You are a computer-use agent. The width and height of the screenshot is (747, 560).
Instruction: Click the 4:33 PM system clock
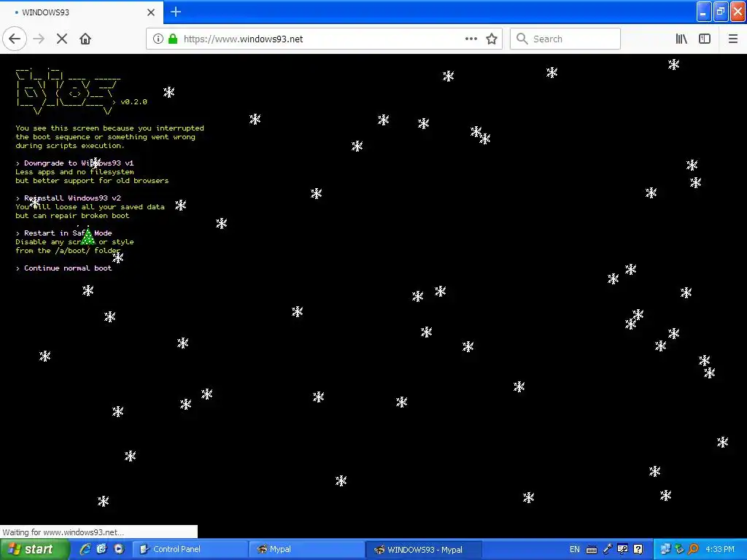(720, 550)
